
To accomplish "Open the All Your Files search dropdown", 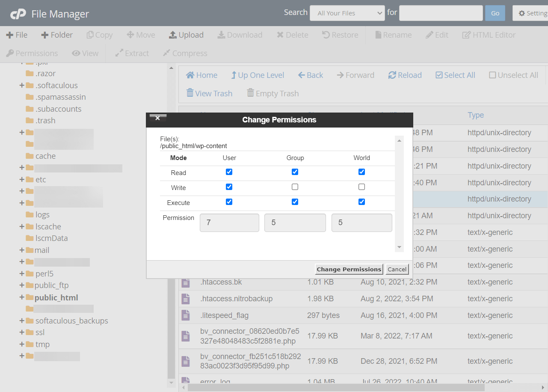I will click(x=347, y=13).
